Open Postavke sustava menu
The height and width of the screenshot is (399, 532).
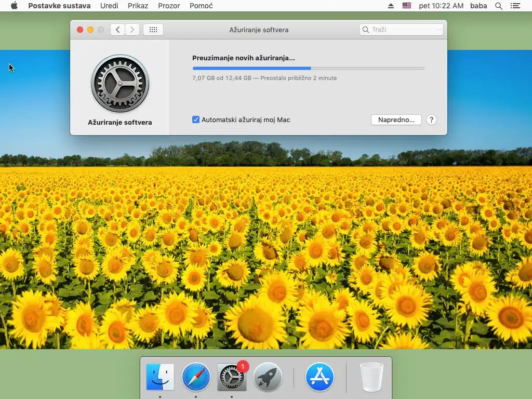[x=59, y=6]
